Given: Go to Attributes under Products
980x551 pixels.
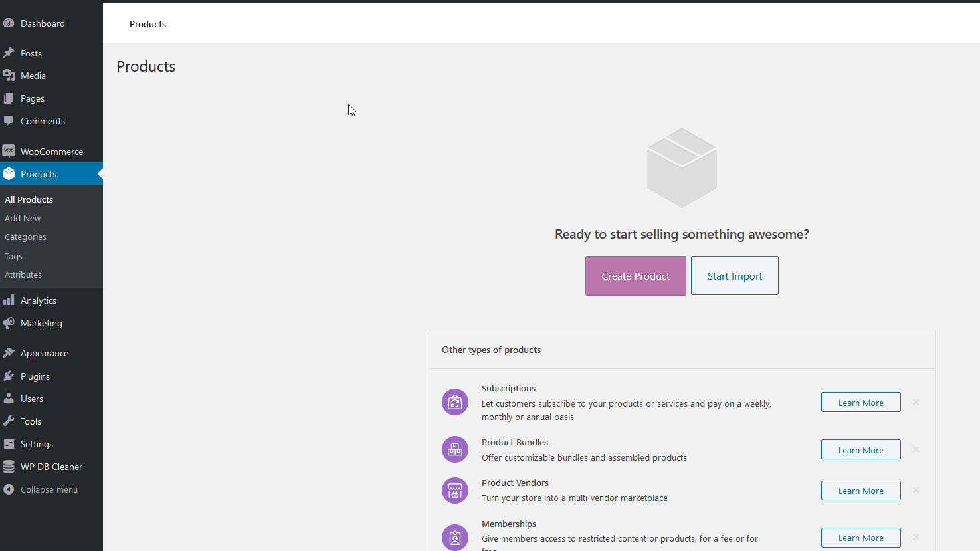Looking at the screenshot, I should click(x=23, y=275).
